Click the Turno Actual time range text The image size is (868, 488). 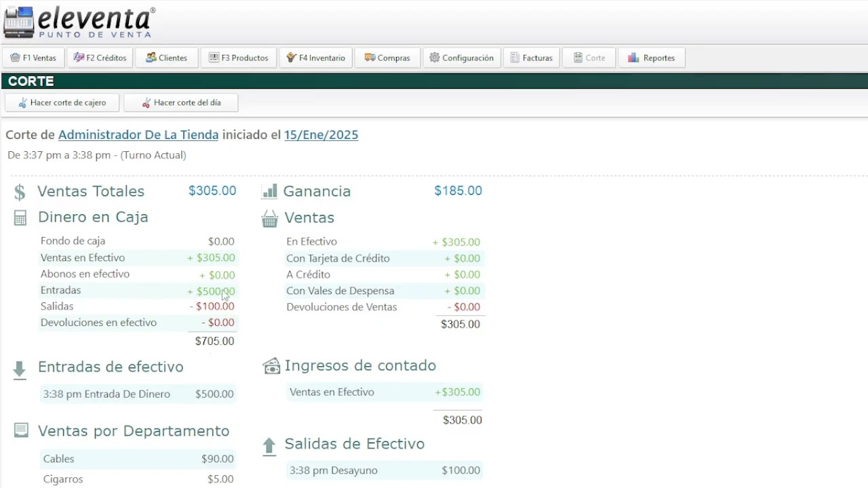pos(97,155)
